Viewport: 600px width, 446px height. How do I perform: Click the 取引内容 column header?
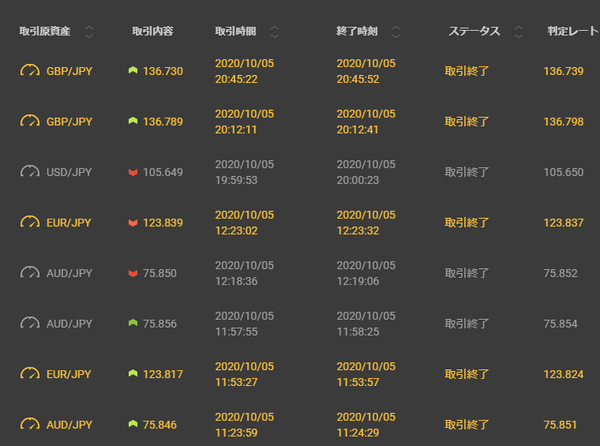[153, 31]
